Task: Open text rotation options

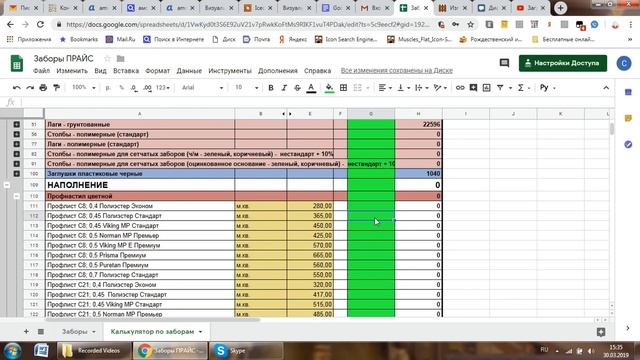Action: point(440,88)
